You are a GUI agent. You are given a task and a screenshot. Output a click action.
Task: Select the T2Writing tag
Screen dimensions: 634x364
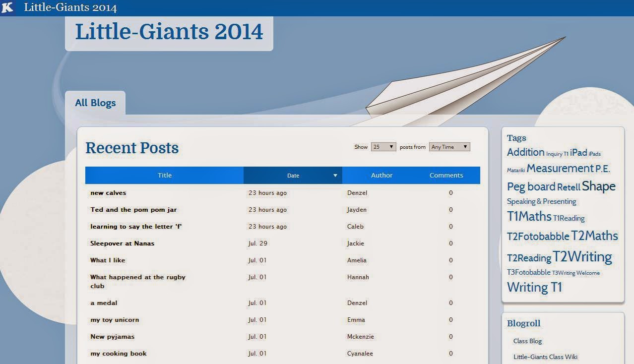coord(582,256)
